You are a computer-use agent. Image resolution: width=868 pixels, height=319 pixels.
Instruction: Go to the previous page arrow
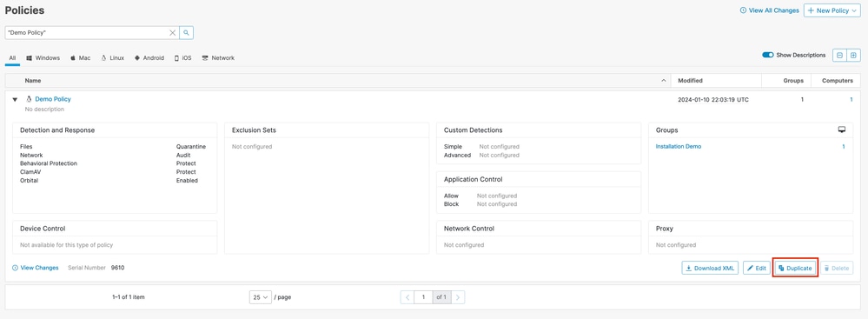[407, 297]
